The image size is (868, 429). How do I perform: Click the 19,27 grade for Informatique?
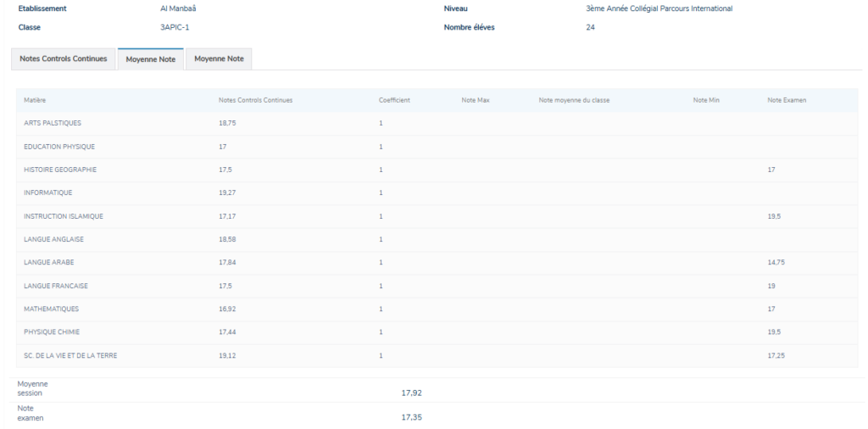coord(227,193)
